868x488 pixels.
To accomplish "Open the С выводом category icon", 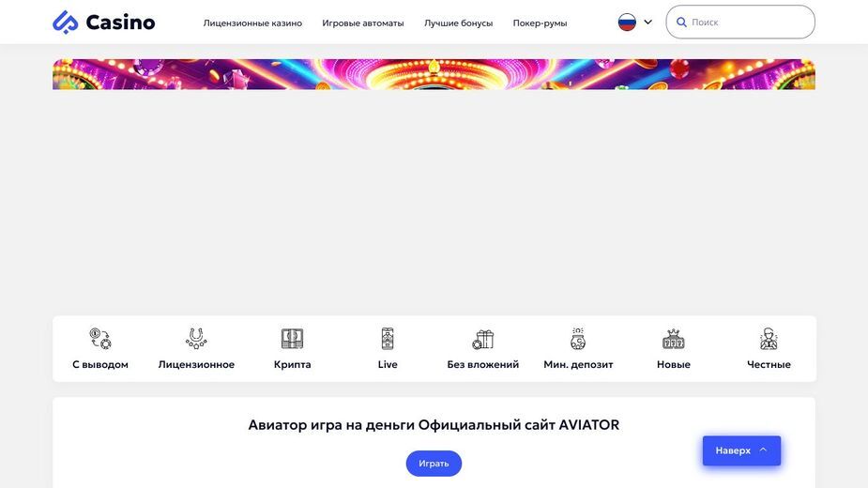I will tap(100, 339).
